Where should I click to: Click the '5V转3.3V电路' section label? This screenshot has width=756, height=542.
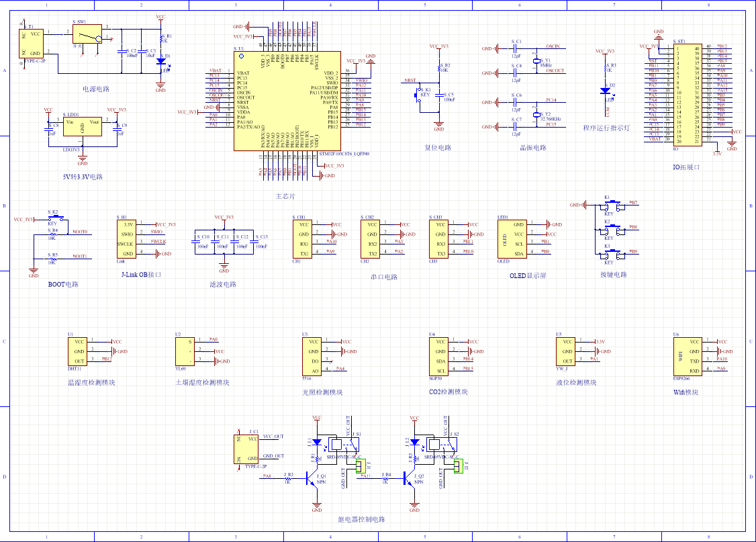pyautogui.click(x=83, y=177)
